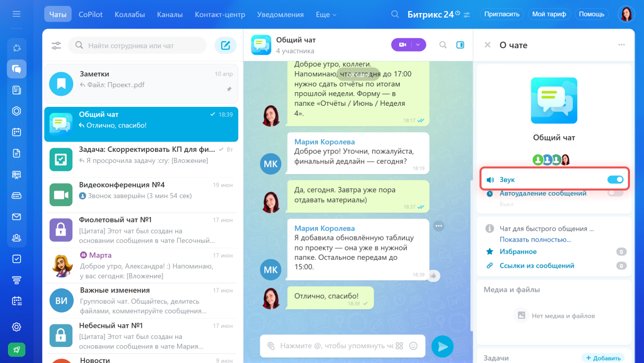Open the booking schedule icon in the sidebar
The width and height of the screenshot is (644, 363).
pyautogui.click(x=17, y=301)
